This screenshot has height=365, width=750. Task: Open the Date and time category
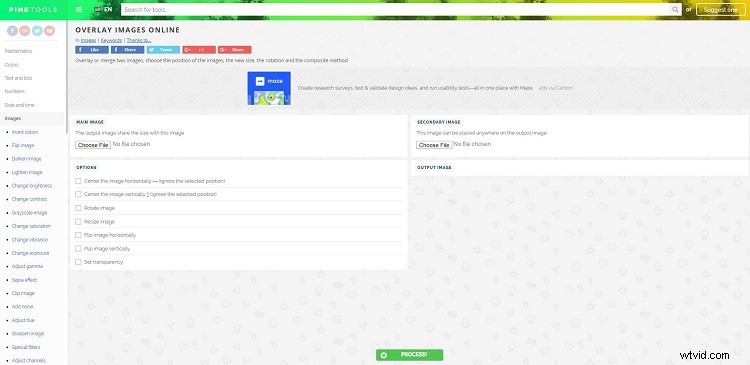coord(20,105)
